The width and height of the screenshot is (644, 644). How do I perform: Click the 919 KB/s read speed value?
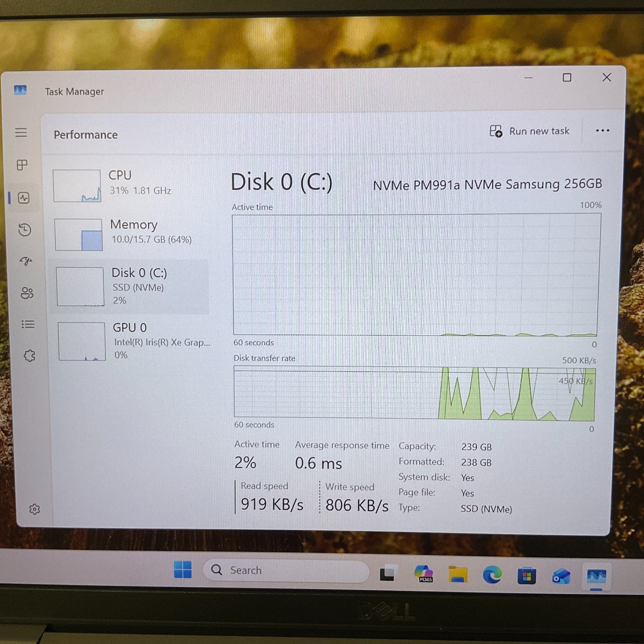click(x=272, y=504)
